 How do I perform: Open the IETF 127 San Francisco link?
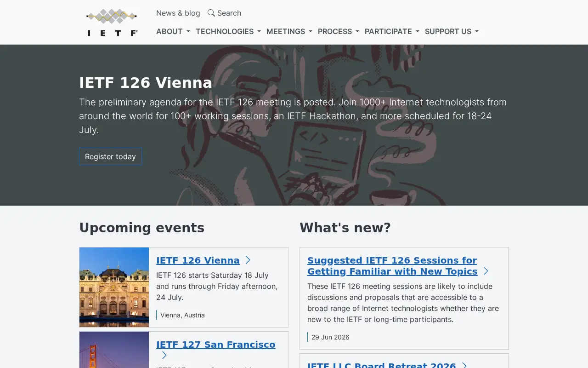tap(216, 345)
